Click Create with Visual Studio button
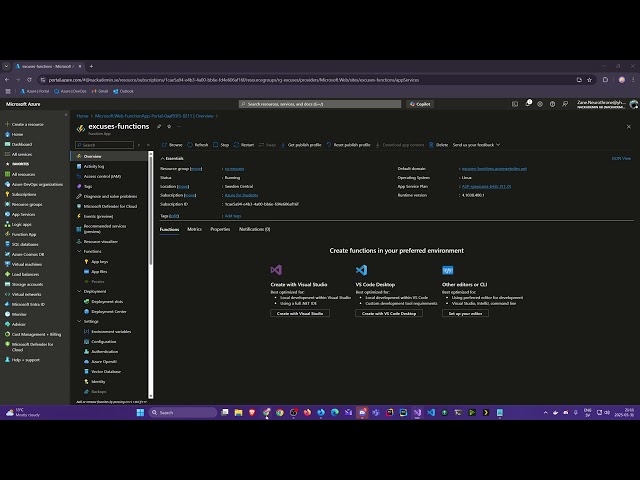 (x=300, y=313)
